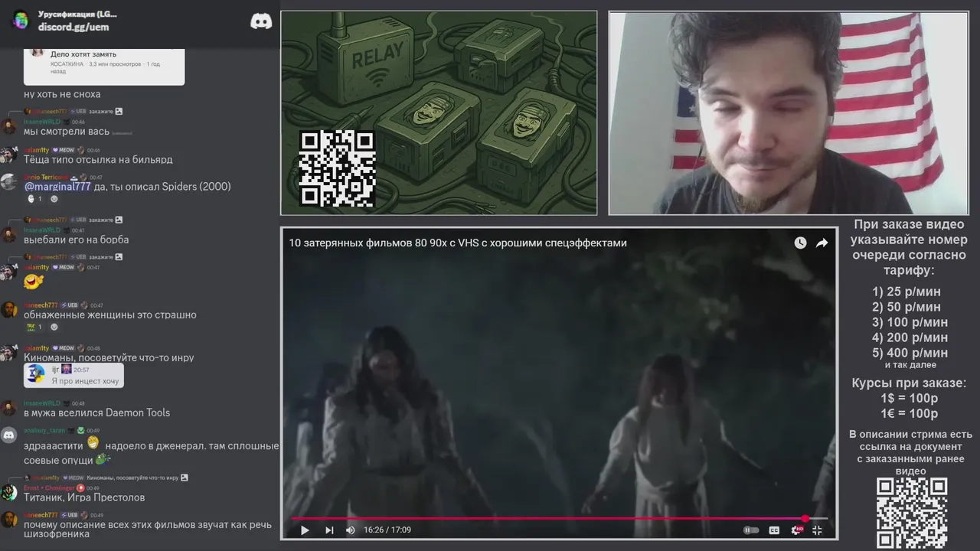Click the laughing emoji message

(x=33, y=281)
